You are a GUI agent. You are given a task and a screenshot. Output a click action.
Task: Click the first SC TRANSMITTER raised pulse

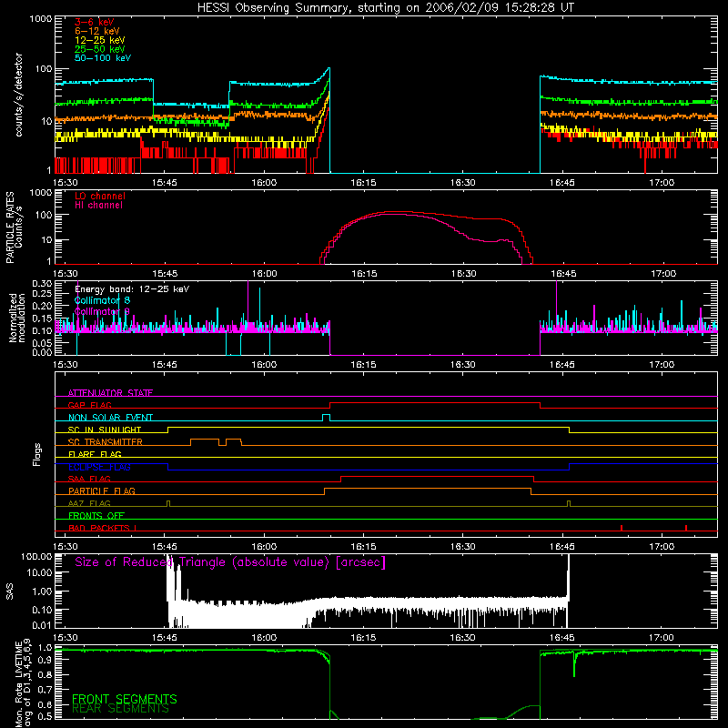click(x=205, y=441)
